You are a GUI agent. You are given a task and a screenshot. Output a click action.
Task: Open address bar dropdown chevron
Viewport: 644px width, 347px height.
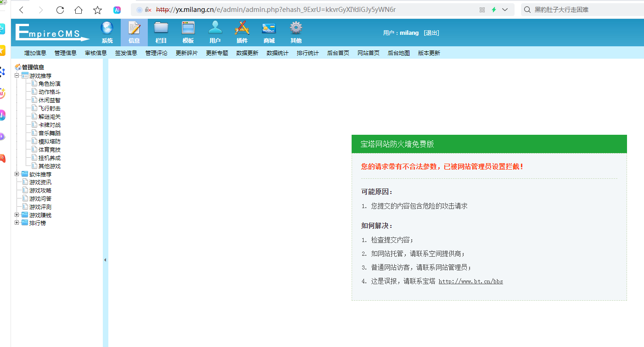(505, 10)
